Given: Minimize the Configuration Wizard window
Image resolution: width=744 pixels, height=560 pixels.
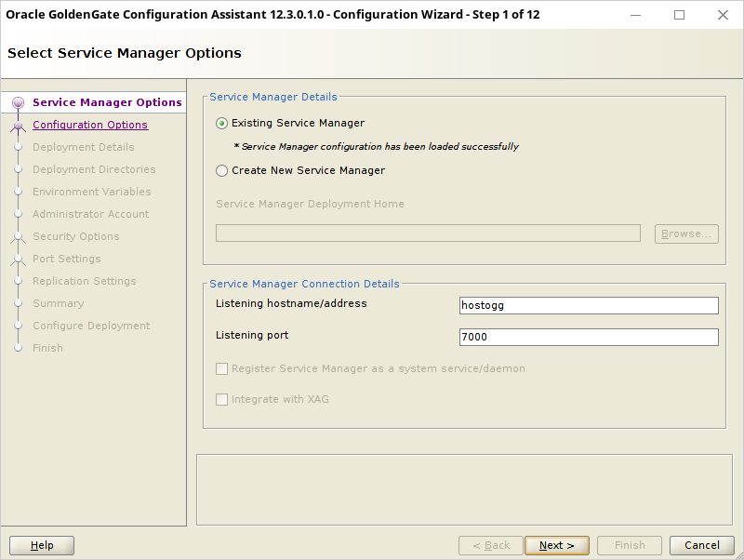Looking at the screenshot, I should (x=636, y=15).
